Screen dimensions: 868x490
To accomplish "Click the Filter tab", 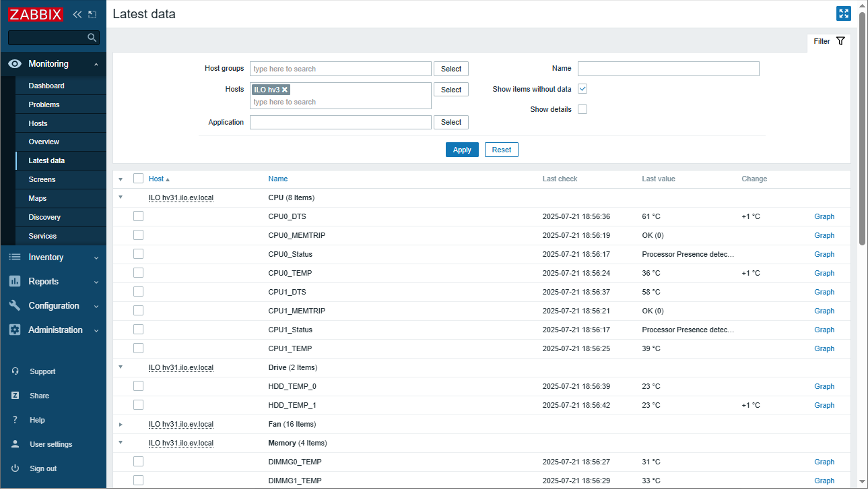I will pos(829,41).
